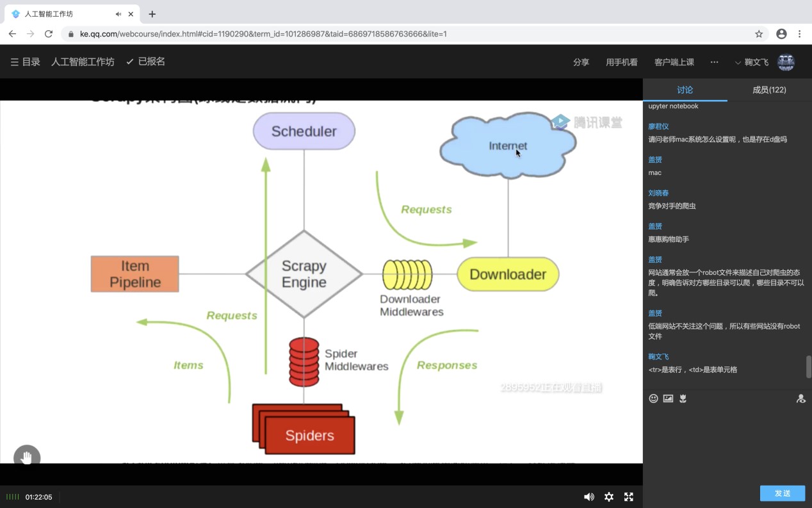Click the browser address bar URL
Viewport: 812px width, 508px height.
263,34
